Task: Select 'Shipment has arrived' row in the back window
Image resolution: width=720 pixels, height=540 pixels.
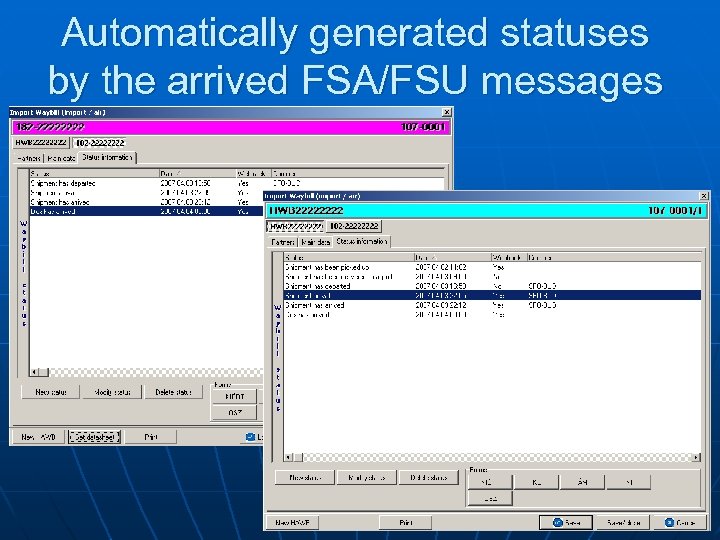Action: point(146,202)
